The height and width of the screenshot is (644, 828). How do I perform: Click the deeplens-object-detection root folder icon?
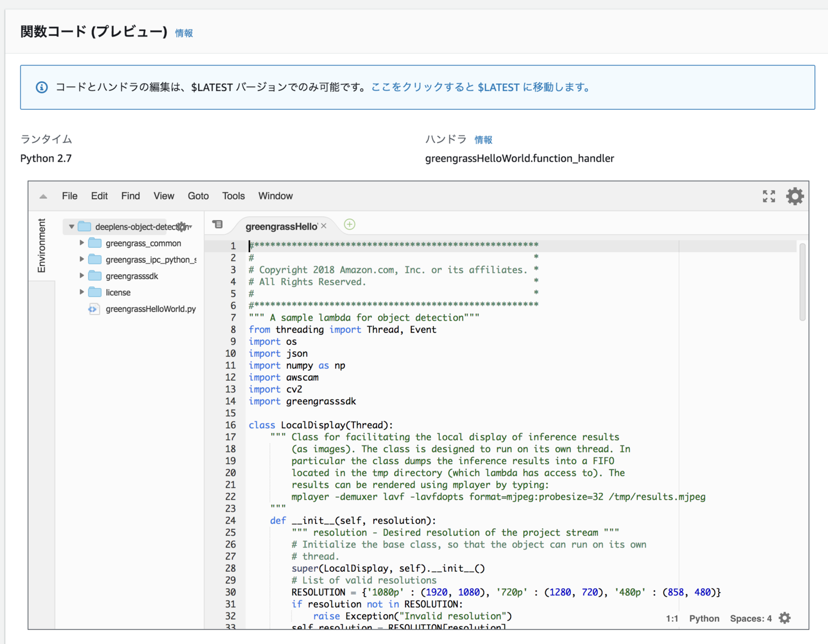[x=84, y=226]
